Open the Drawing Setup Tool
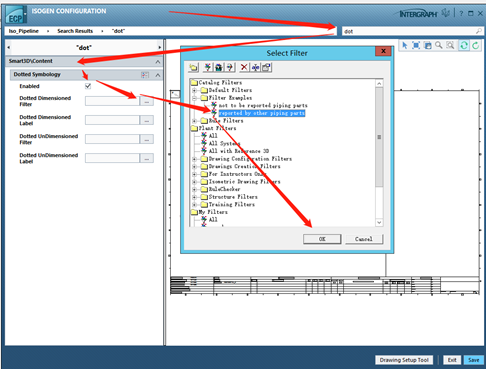 coord(404,360)
